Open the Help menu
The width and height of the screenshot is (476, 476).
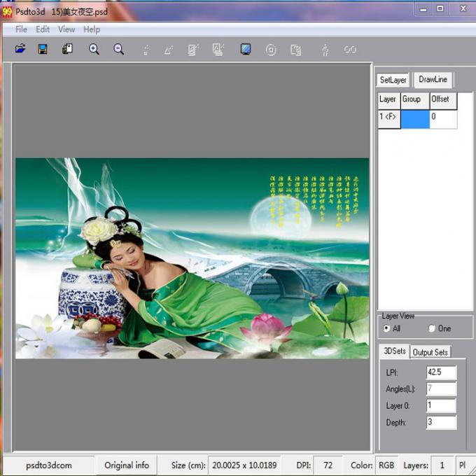[92, 29]
